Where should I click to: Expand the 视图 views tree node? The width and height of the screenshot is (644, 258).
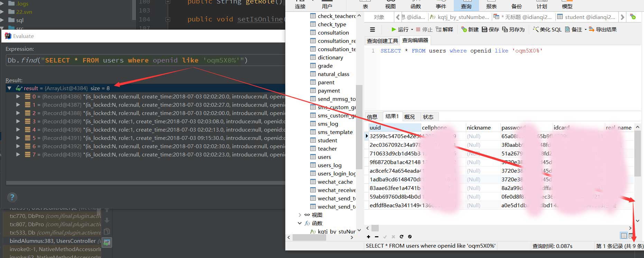point(300,215)
